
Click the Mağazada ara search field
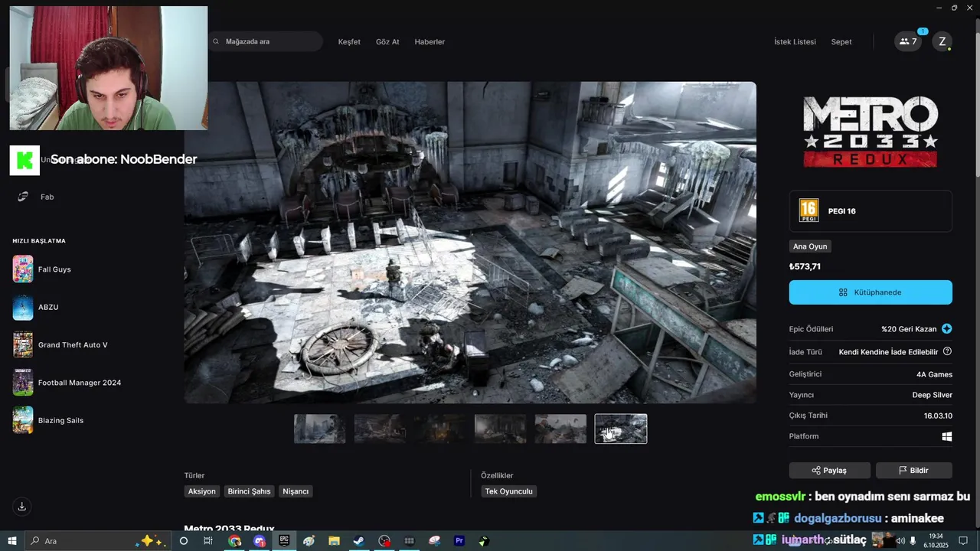(266, 41)
